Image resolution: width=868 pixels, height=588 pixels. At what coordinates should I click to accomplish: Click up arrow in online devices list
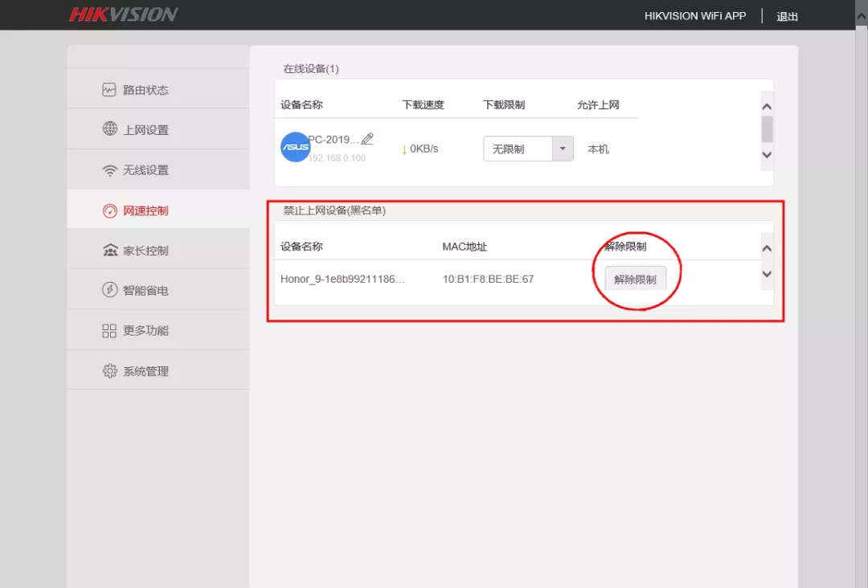pos(767,106)
